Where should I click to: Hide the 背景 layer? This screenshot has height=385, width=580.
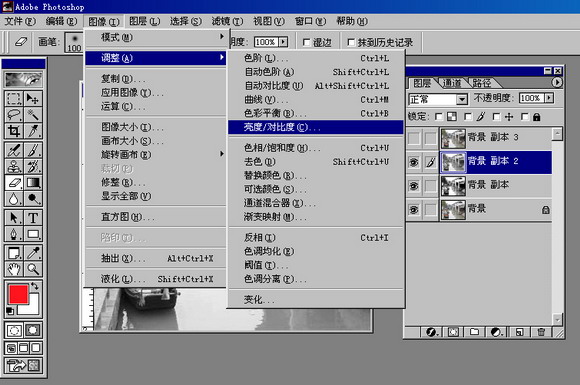click(414, 210)
